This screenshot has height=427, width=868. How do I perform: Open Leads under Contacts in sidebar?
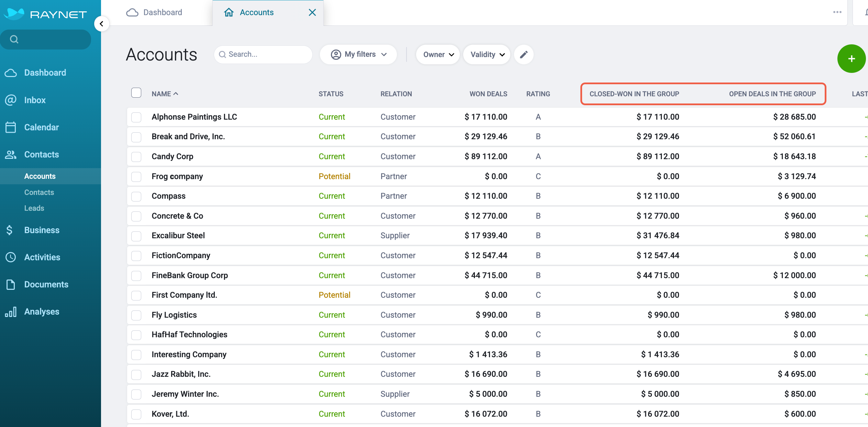34,208
